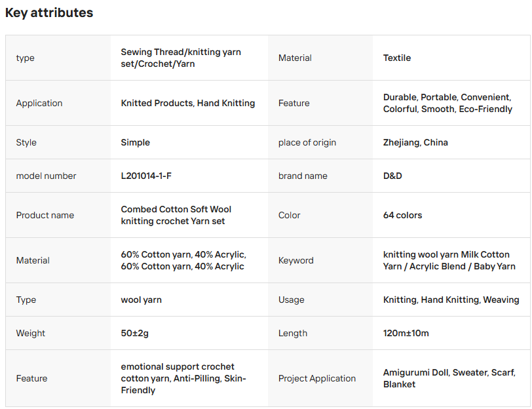Image resolution: width=532 pixels, height=409 pixels.
Task: Click Zhejiang, China place of origin
Action: pyautogui.click(x=415, y=142)
